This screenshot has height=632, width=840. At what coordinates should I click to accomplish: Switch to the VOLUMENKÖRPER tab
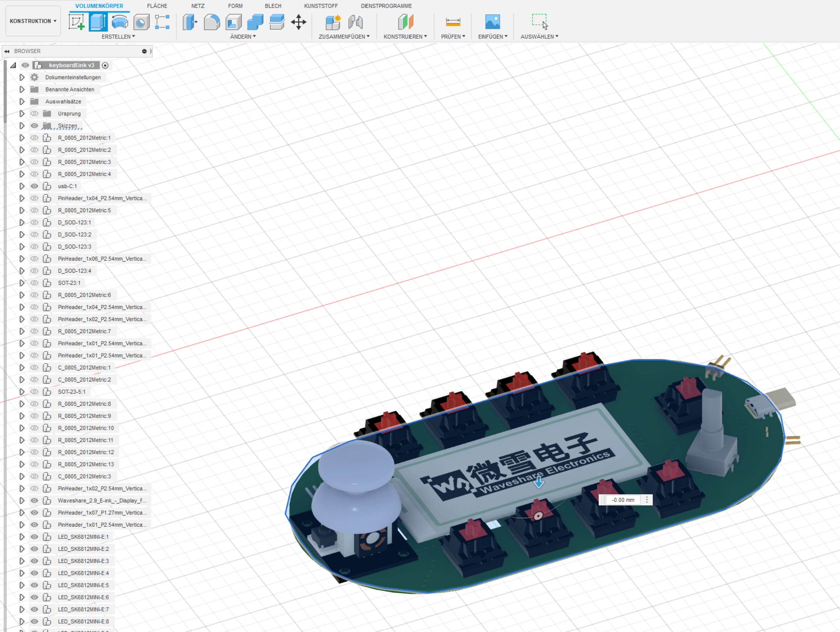99,6
